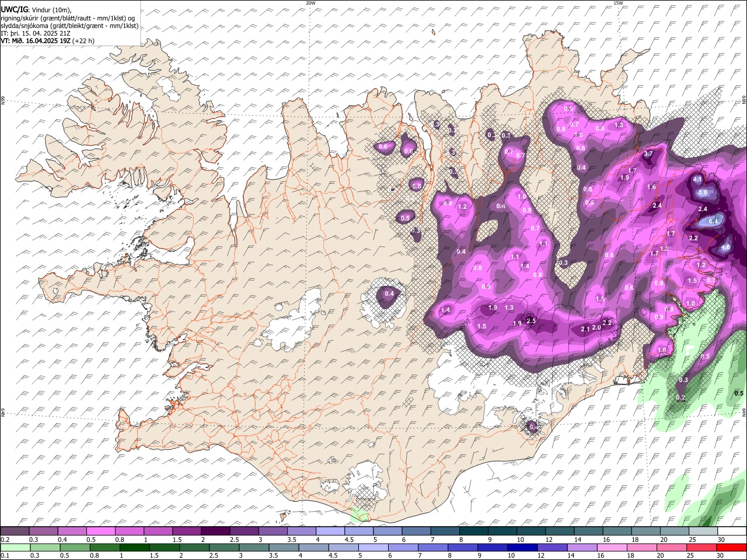Screen dimensions: 747x560
Task: Click the 3.7 precipitation value label
Action: tap(648, 154)
